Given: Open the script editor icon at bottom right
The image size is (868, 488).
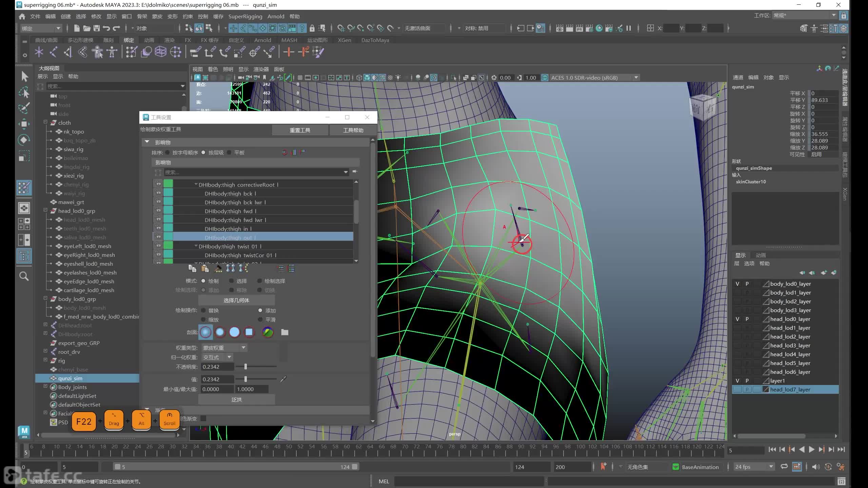Looking at the screenshot, I should pos(841,481).
